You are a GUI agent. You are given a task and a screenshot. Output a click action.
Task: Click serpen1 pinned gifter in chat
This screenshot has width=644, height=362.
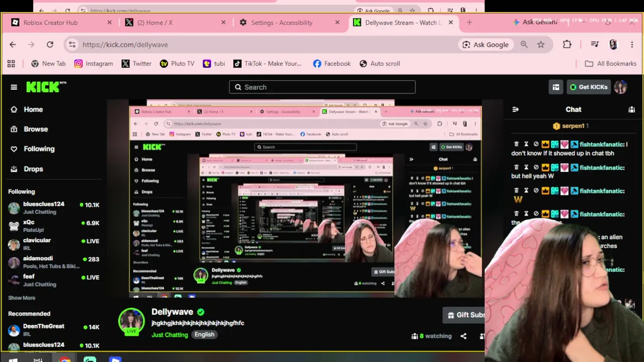[571, 126]
